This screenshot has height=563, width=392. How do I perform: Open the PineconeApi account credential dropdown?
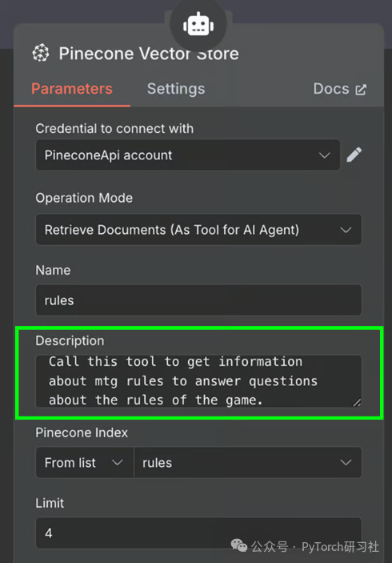point(187,155)
